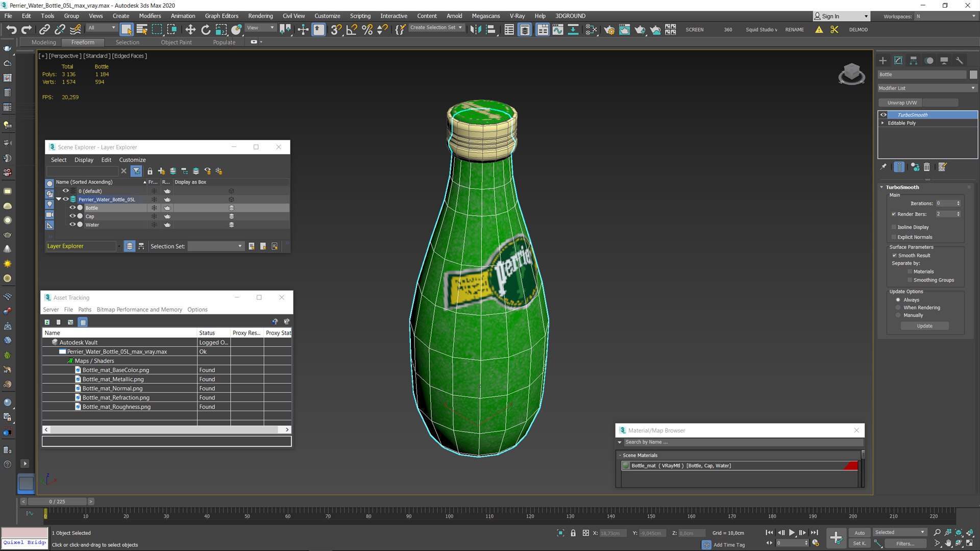980x551 pixels.
Task: Open the Hierarchy command panel
Action: 913,61
